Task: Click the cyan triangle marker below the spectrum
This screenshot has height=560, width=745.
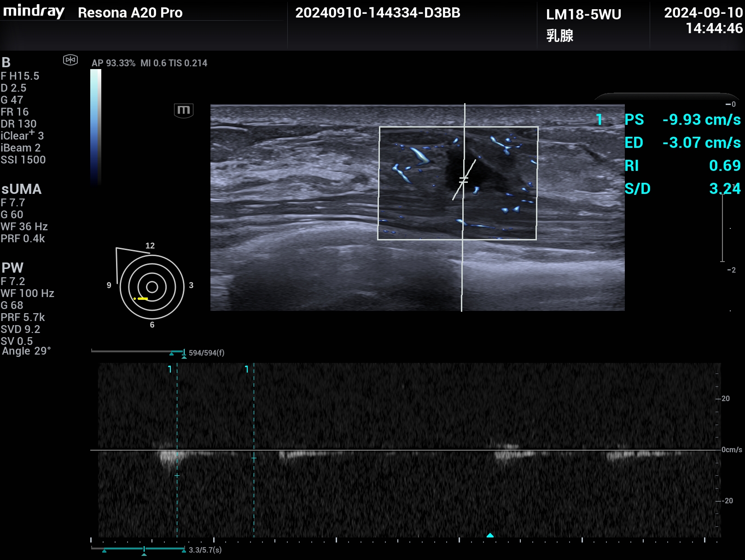Action: coord(490,535)
